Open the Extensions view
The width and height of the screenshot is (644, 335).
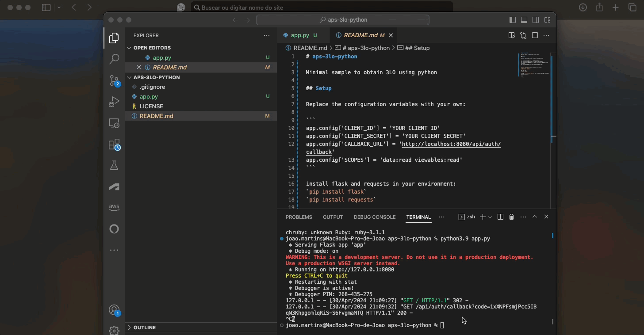(x=114, y=145)
